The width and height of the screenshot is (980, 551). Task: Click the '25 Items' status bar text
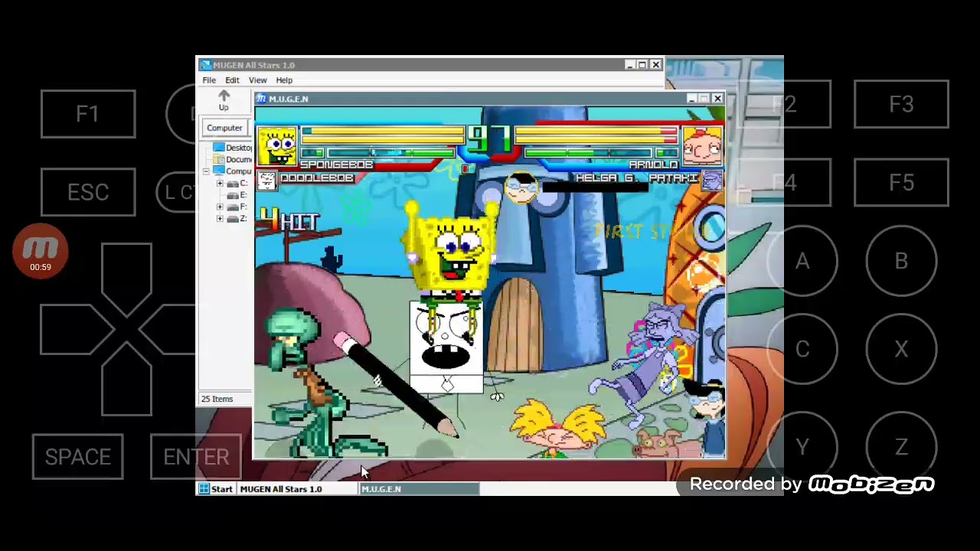217,399
